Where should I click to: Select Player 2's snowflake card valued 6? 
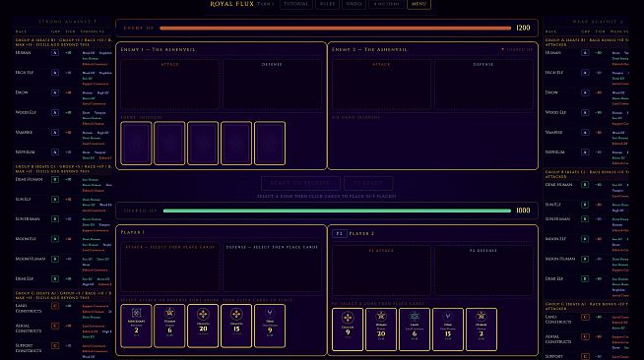415,330
